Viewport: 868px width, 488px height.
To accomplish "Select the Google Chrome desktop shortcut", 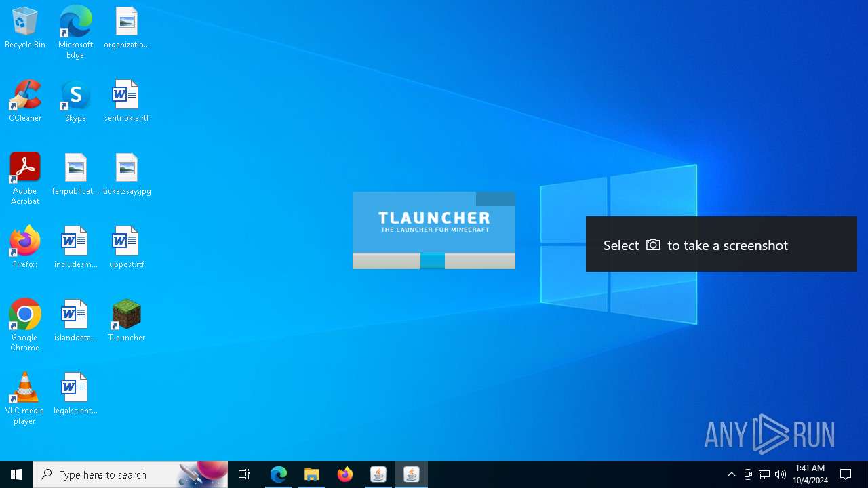I will [x=25, y=325].
